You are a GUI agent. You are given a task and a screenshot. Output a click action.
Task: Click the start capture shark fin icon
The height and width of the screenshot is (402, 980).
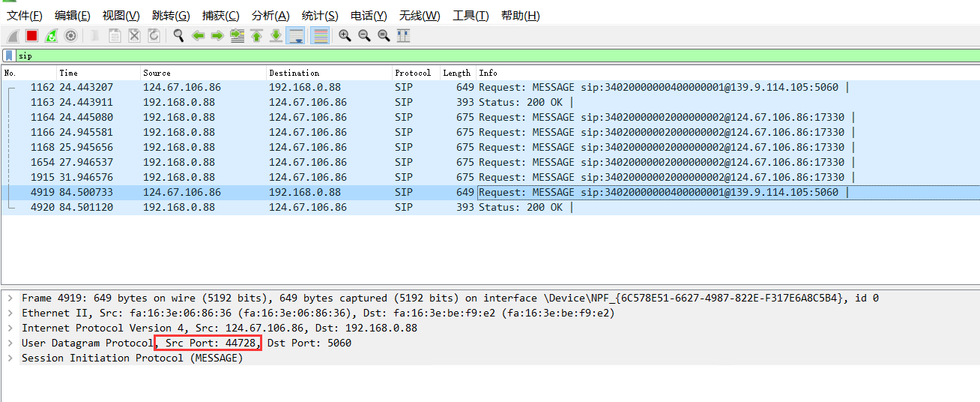[13, 35]
